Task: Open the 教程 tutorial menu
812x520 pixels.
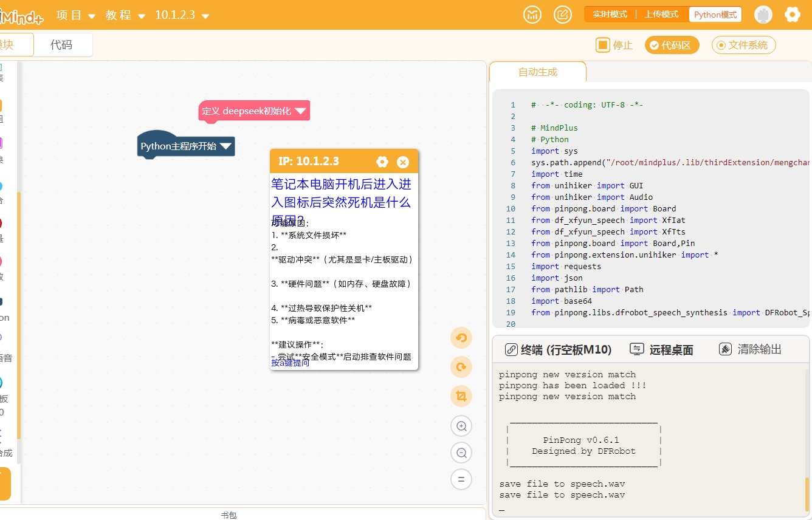Action: [x=125, y=15]
